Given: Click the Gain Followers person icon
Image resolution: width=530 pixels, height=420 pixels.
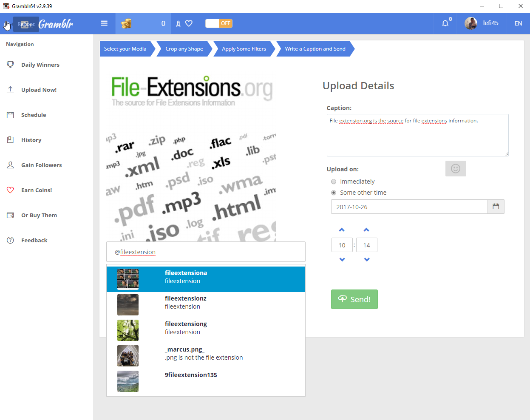Looking at the screenshot, I should point(10,165).
